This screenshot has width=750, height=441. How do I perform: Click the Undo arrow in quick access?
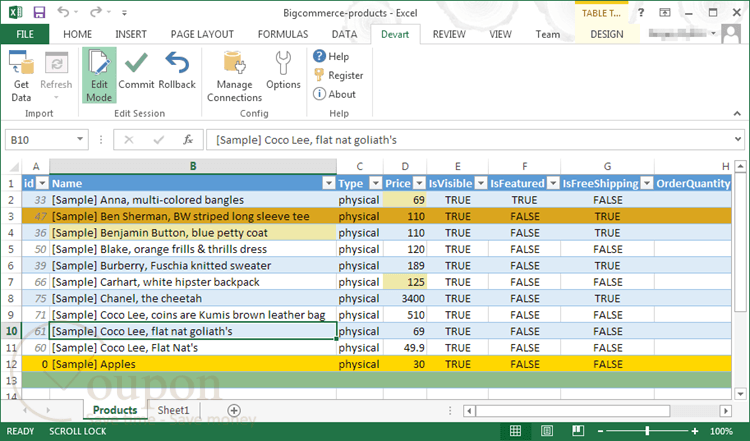[63, 12]
